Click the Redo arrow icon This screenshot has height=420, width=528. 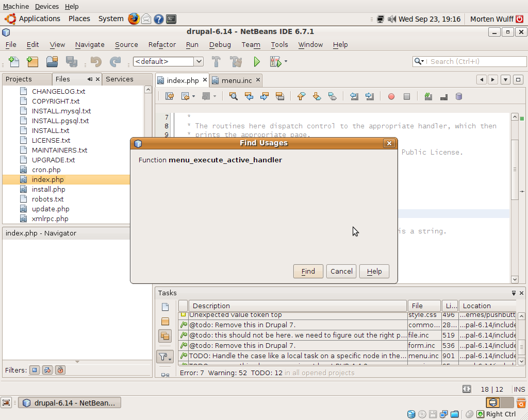tap(115, 62)
